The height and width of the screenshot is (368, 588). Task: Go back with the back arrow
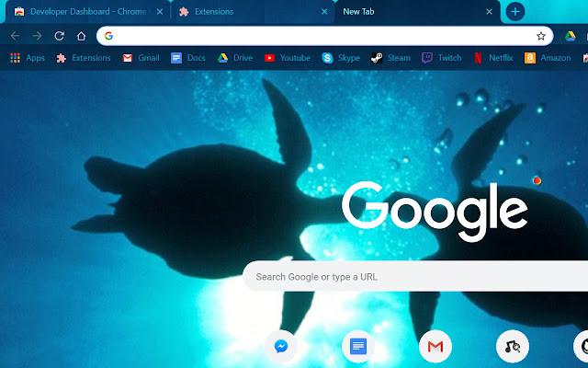[15, 36]
